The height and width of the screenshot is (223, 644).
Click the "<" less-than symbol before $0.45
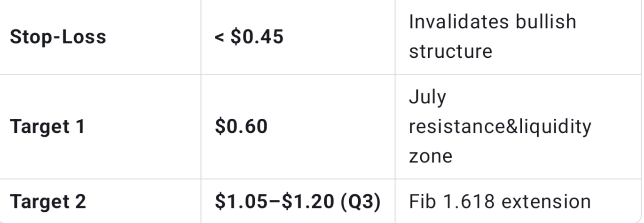pos(219,37)
